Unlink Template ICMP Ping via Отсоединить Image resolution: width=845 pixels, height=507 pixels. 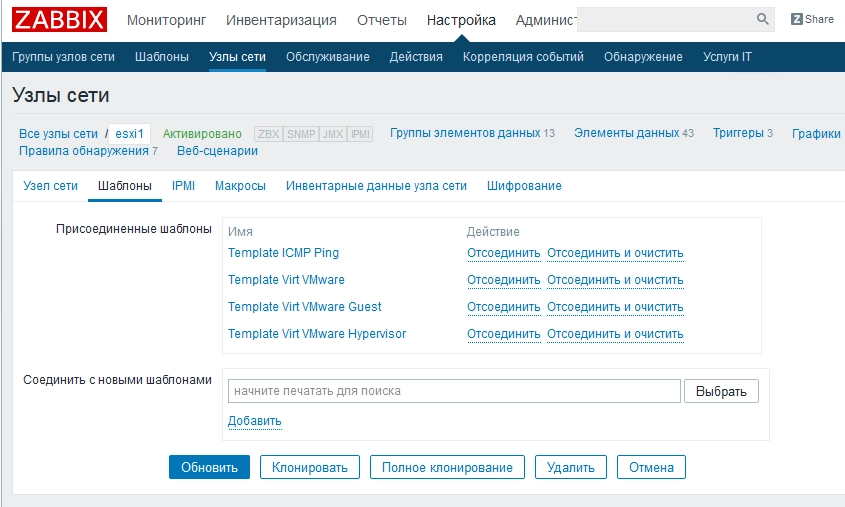pos(503,253)
